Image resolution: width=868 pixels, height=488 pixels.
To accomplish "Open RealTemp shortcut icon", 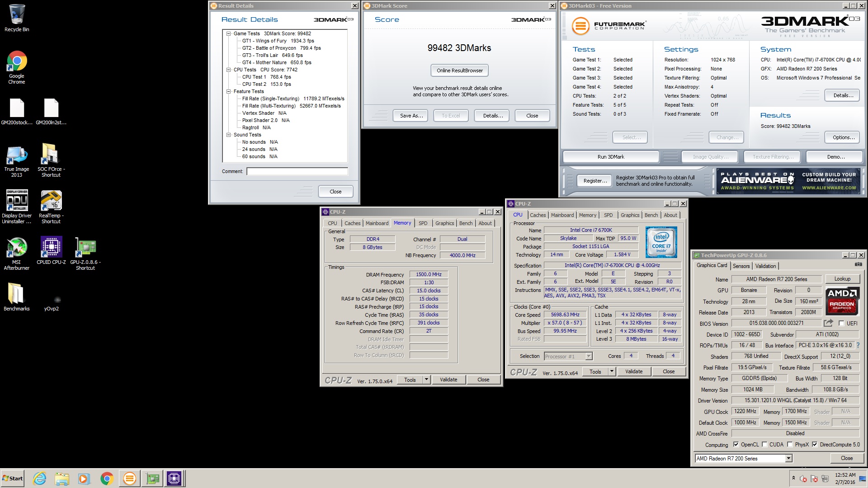I will click(51, 207).
